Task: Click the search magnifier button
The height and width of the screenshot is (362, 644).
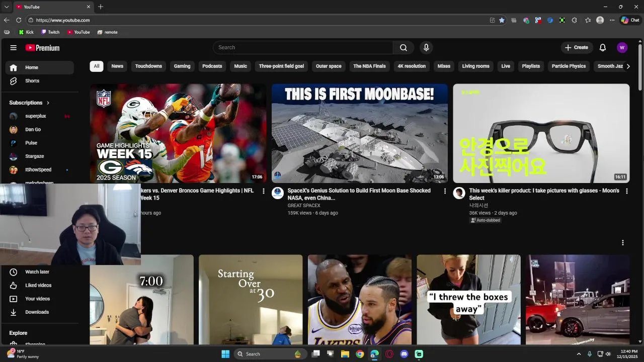Action: point(404,48)
